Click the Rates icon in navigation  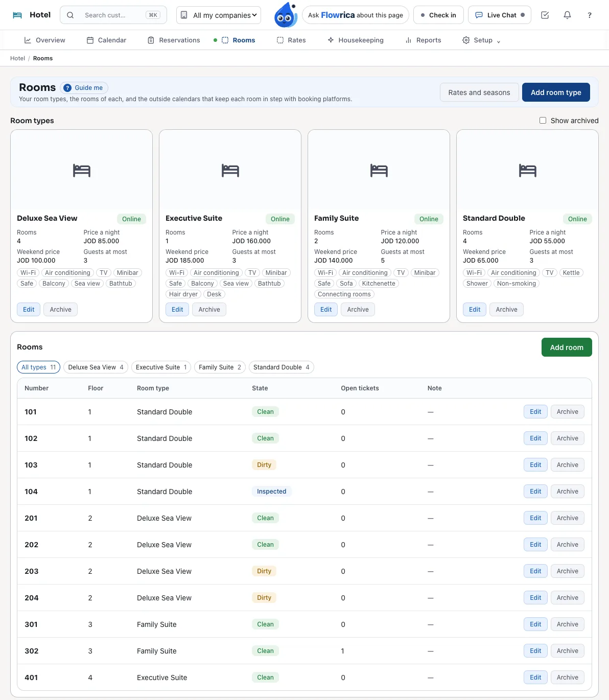tap(280, 40)
